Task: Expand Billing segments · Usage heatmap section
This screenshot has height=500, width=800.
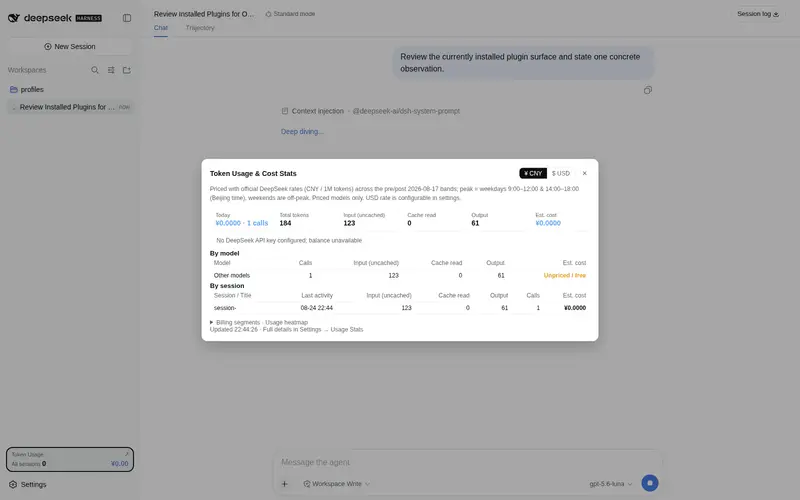Action: 259,322
